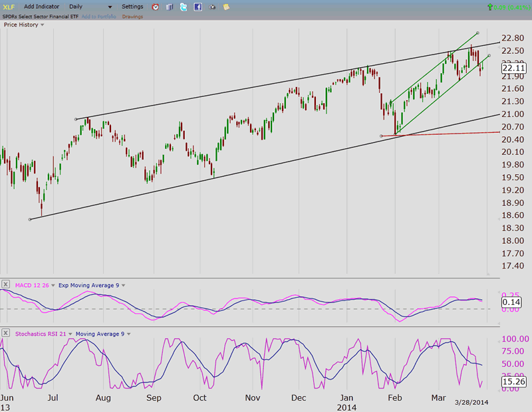This screenshot has width=532, height=412.
Task: Click the alarm clock alert icon
Action: click(155, 7)
